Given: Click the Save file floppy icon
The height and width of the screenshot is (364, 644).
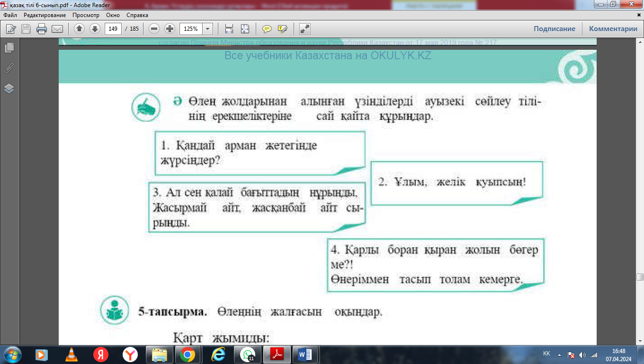Looking at the screenshot, I should click(26, 29).
